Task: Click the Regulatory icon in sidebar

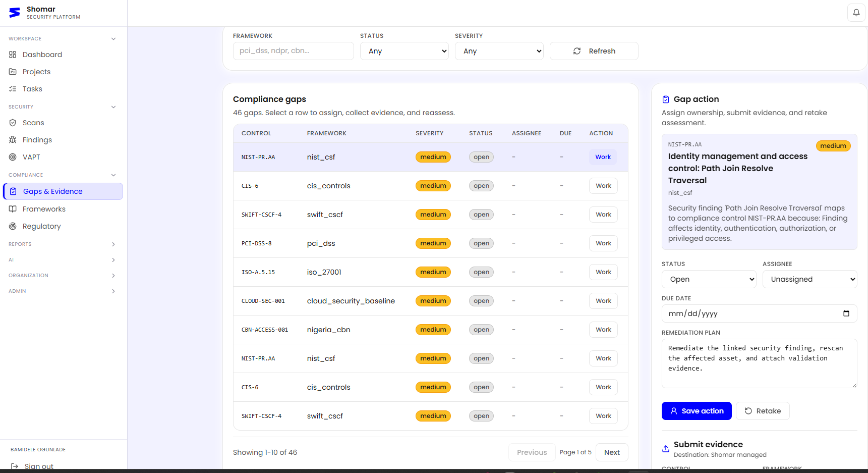Action: point(13,226)
